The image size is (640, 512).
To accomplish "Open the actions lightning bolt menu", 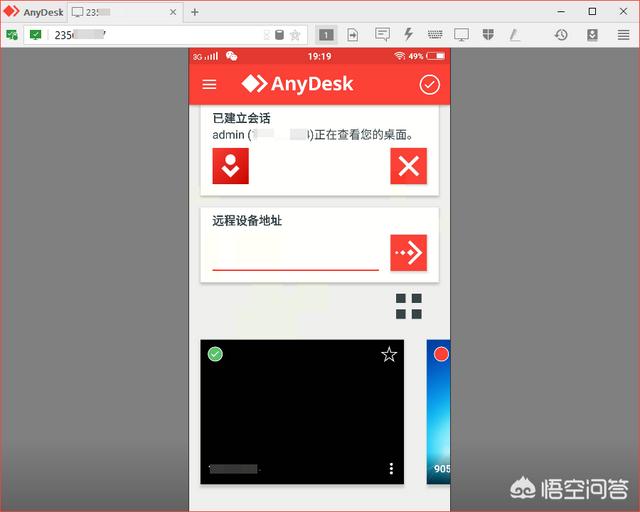I will 408,35.
